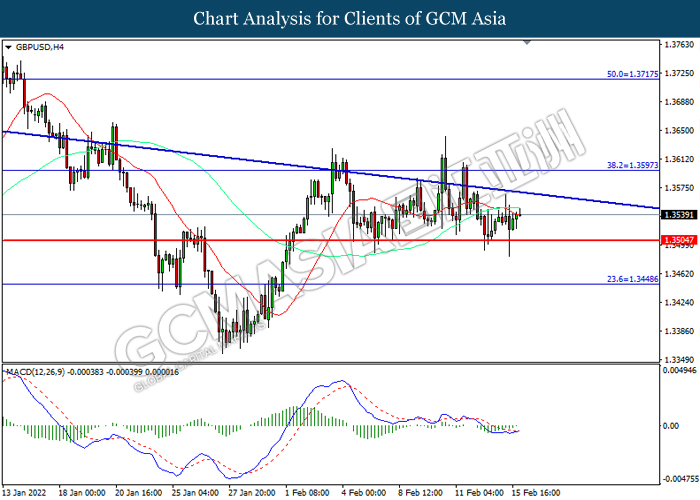Select the 23.6=1.34486 Fibonacci level label
Screen dimensions: 700x500
pos(632,279)
